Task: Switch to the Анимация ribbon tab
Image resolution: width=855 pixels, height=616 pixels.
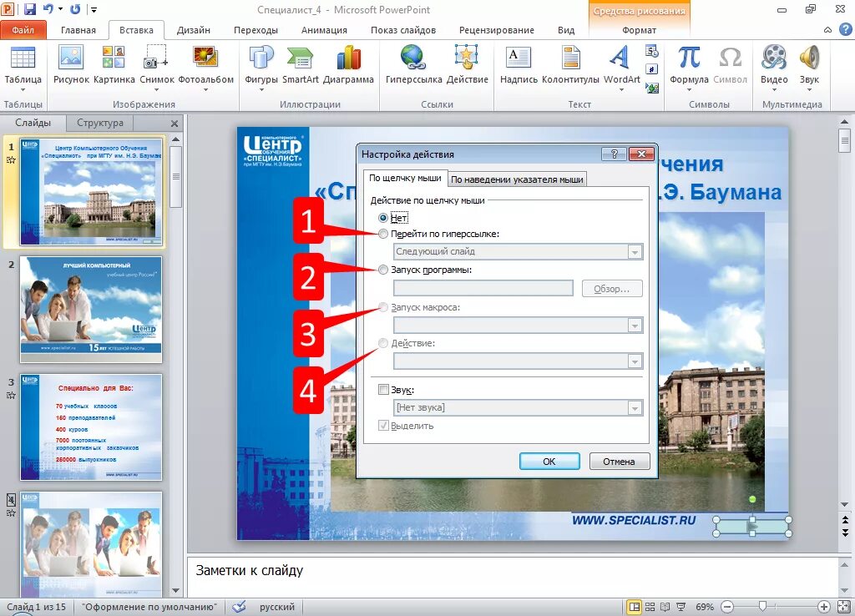Action: point(324,30)
